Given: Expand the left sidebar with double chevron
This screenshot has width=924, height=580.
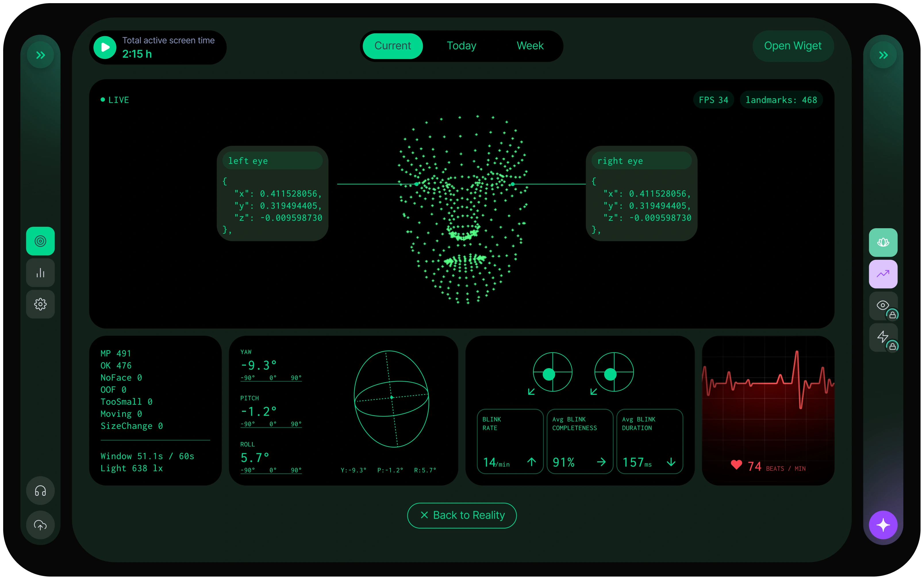Looking at the screenshot, I should [x=40, y=55].
